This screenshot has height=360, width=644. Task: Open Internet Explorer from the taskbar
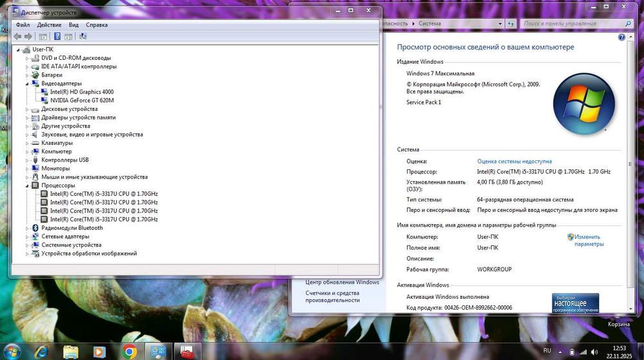41,352
